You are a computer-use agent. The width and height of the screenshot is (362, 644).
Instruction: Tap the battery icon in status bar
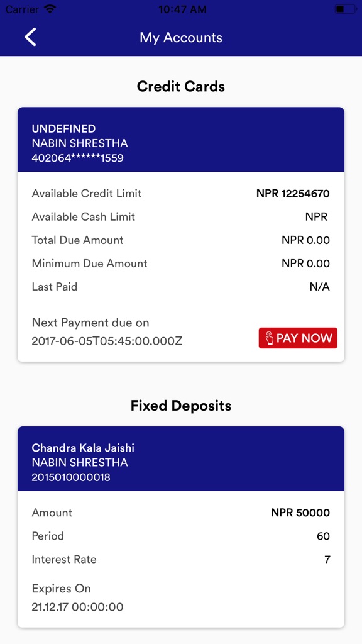(x=344, y=9)
